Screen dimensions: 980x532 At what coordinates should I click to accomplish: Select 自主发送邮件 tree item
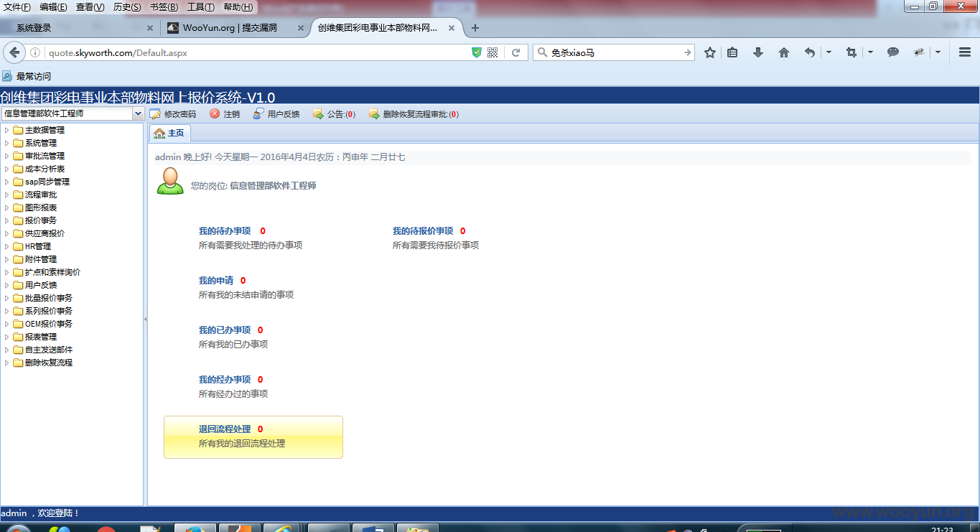pyautogui.click(x=49, y=350)
